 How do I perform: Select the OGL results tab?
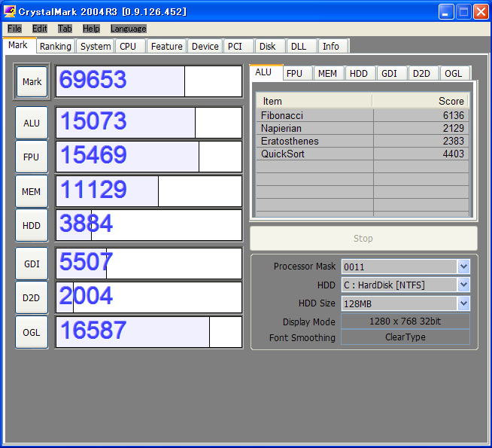453,73
